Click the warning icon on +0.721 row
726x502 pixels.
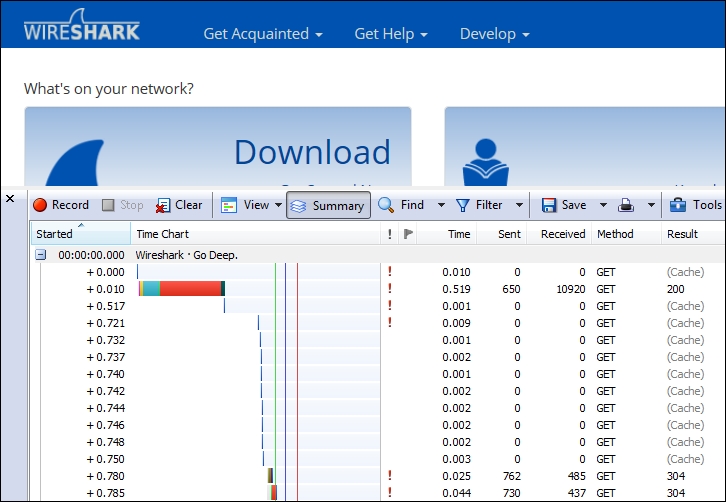pyautogui.click(x=390, y=322)
